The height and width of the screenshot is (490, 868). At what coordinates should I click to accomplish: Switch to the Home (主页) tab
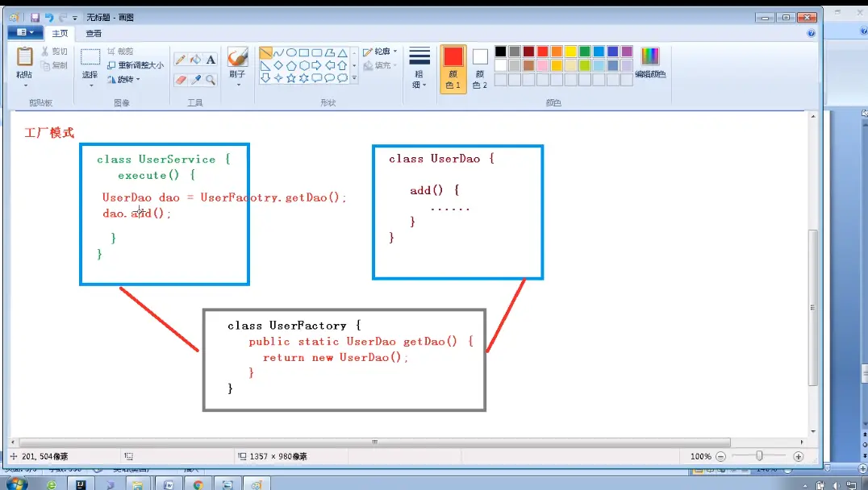pyautogui.click(x=60, y=33)
